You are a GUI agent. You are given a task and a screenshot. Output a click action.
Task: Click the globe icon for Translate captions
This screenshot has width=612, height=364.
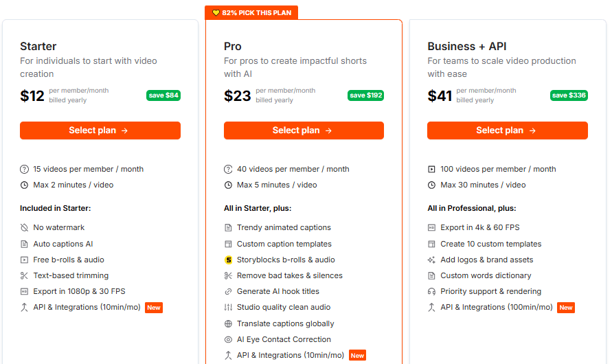(x=228, y=323)
